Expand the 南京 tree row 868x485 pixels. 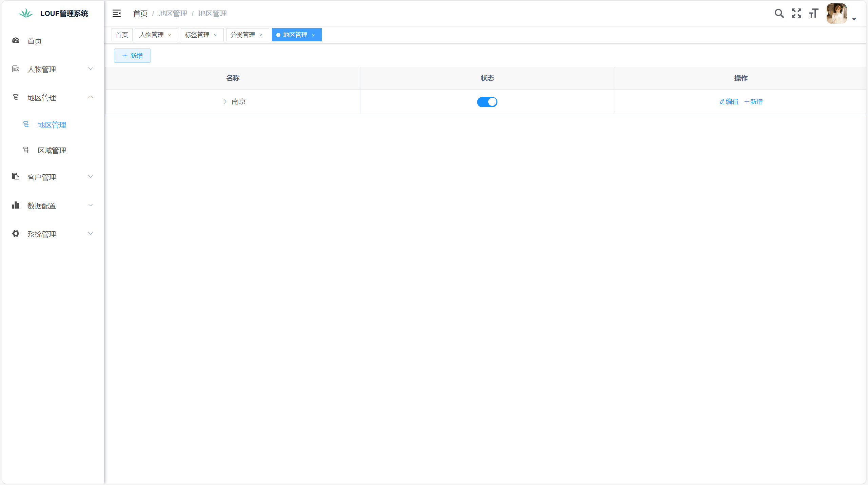pos(225,101)
